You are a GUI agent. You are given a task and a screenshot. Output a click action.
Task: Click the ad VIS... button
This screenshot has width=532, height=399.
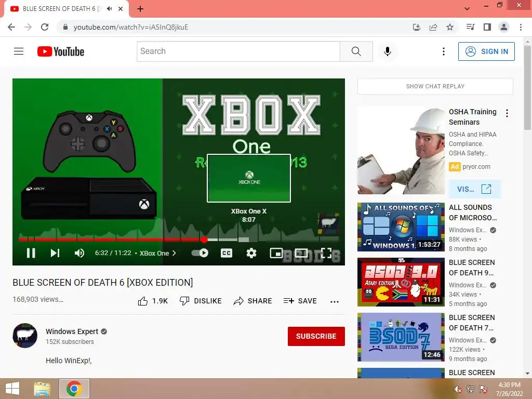tap(474, 189)
